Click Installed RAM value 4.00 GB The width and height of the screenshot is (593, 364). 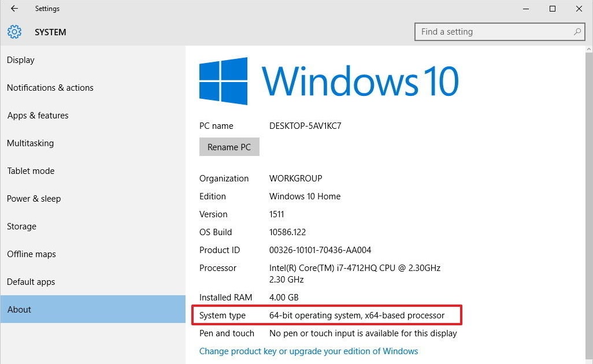click(284, 298)
